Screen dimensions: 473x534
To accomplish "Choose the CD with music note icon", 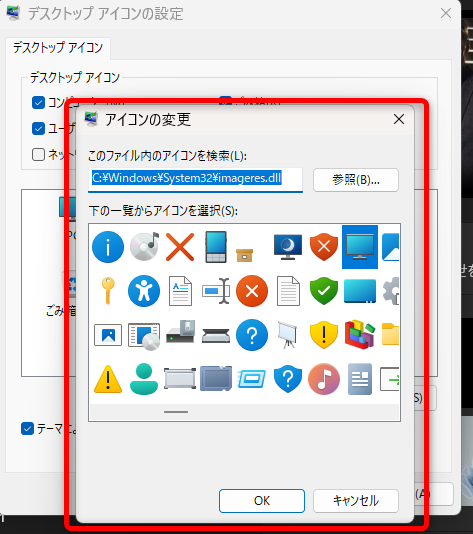I will [x=144, y=246].
